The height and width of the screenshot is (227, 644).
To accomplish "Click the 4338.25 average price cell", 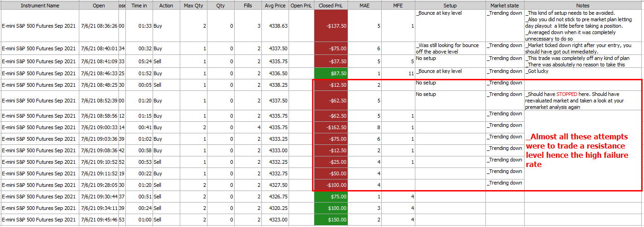I will tap(275, 85).
